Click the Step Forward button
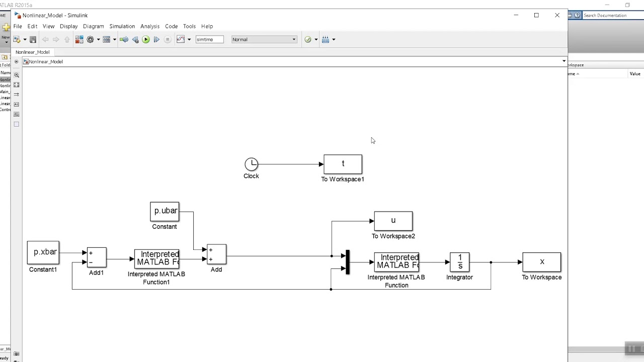Viewport: 644px width, 362px height. [x=156, y=39]
